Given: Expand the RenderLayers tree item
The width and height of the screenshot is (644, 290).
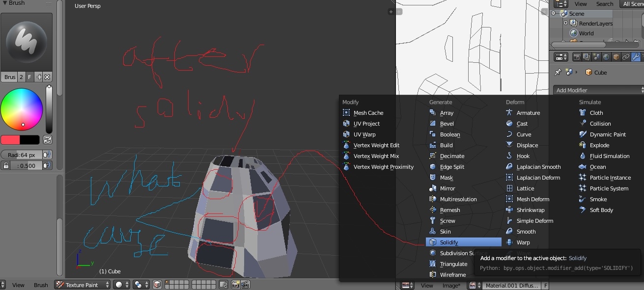Looking at the screenshot, I should coord(565,23).
